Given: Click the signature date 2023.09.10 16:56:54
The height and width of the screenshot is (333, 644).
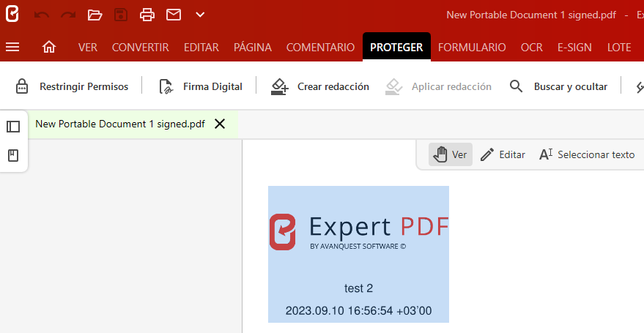Looking at the screenshot, I should 358,311.
